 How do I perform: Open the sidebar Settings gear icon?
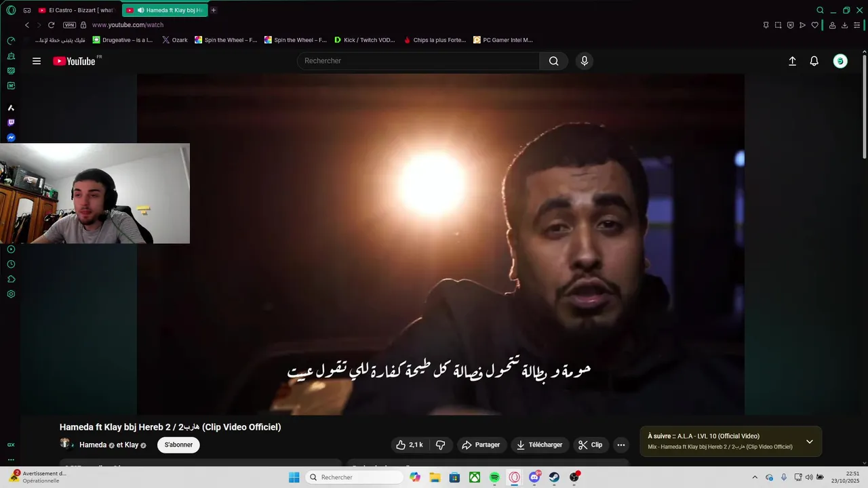click(x=11, y=294)
